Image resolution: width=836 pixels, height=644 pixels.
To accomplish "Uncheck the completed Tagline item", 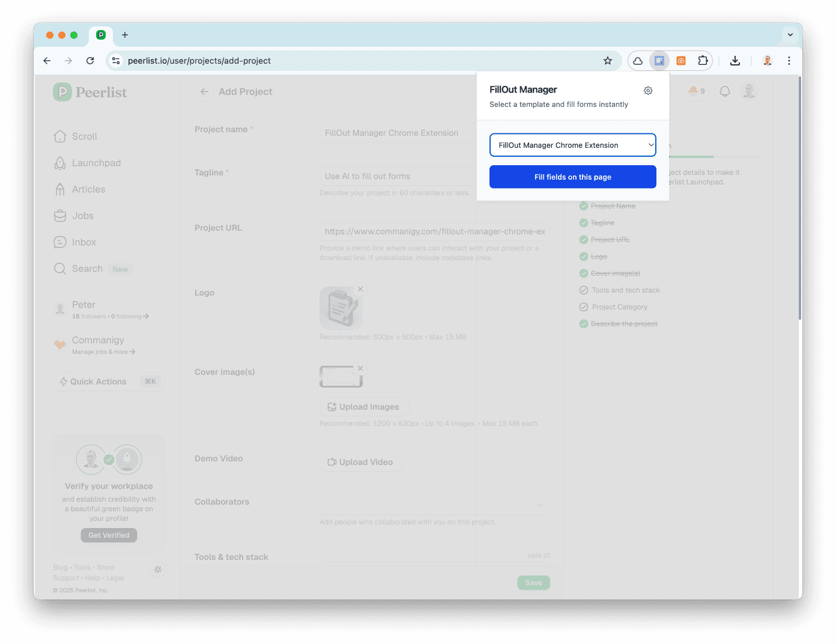I will [583, 222].
